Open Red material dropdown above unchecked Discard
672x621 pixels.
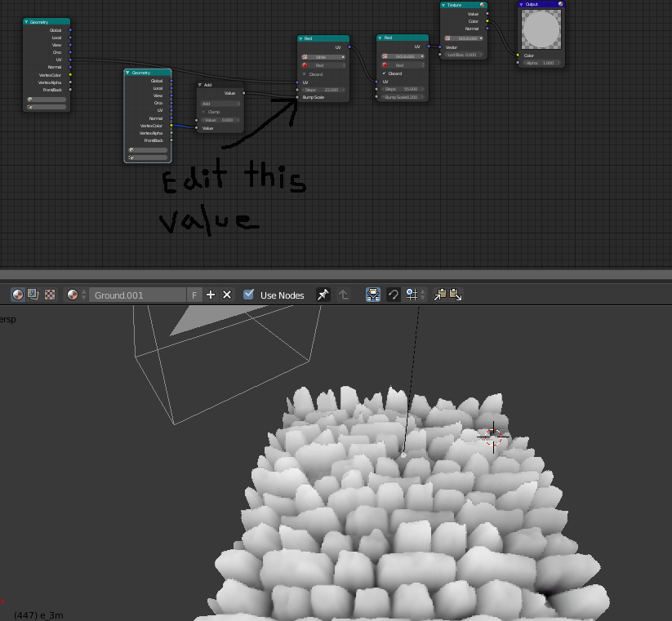tap(323, 65)
